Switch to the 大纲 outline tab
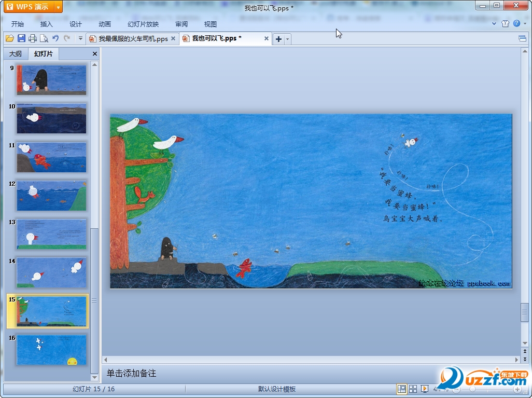Viewport: 532px width, 398px height. click(x=16, y=53)
